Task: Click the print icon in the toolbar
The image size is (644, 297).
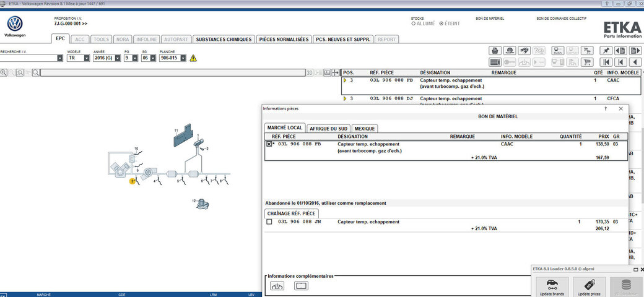Action: click(495, 51)
